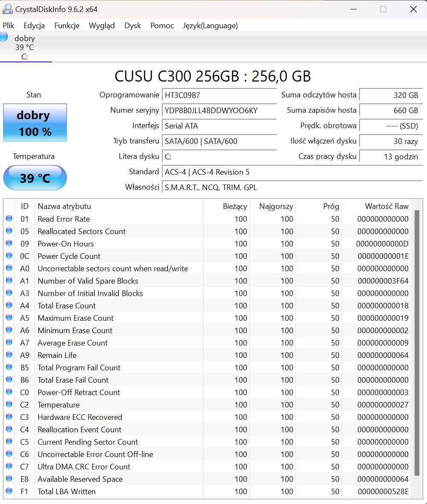427x504 pixels.
Task: Click the Prędk. obrotowa value ---- (SSD)
Action: (x=391, y=126)
